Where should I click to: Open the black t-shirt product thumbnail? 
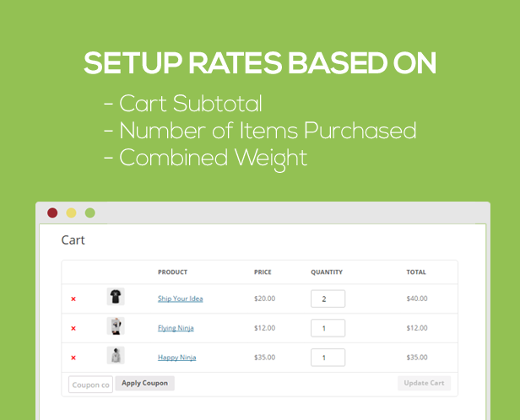pyautogui.click(x=116, y=297)
